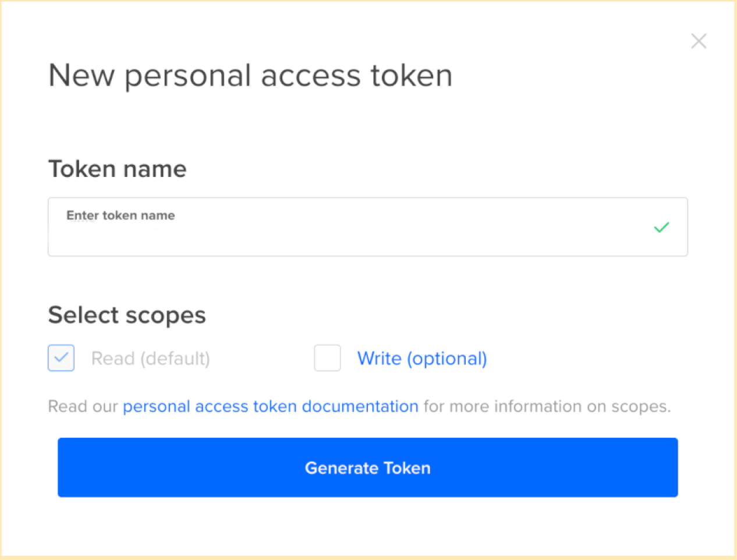The height and width of the screenshot is (560, 737).
Task: Click the blue tick inside Read checkbox
Action: [61, 358]
